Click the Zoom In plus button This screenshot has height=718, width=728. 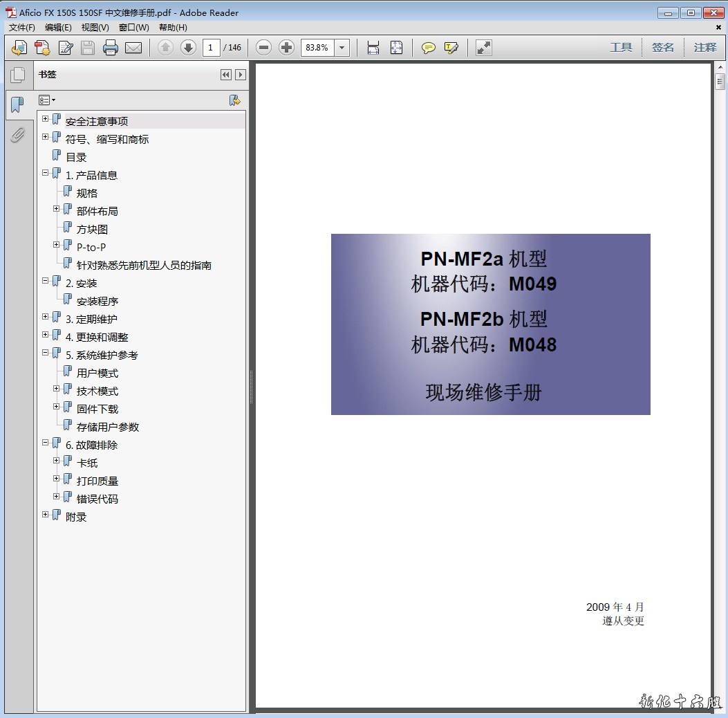click(286, 48)
